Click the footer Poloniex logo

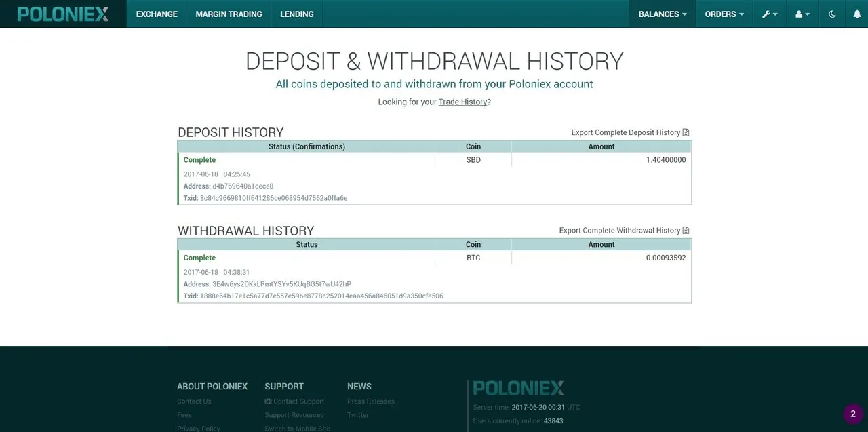(x=519, y=388)
